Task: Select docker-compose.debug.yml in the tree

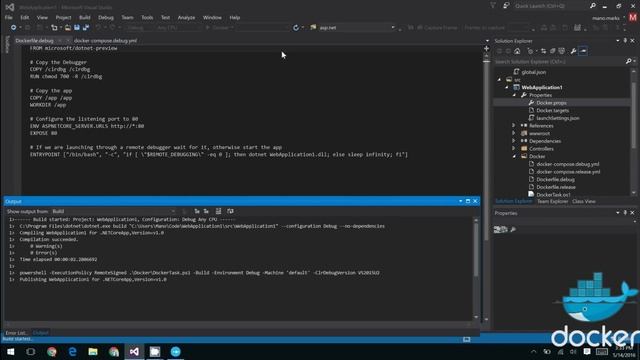Action: pos(568,164)
